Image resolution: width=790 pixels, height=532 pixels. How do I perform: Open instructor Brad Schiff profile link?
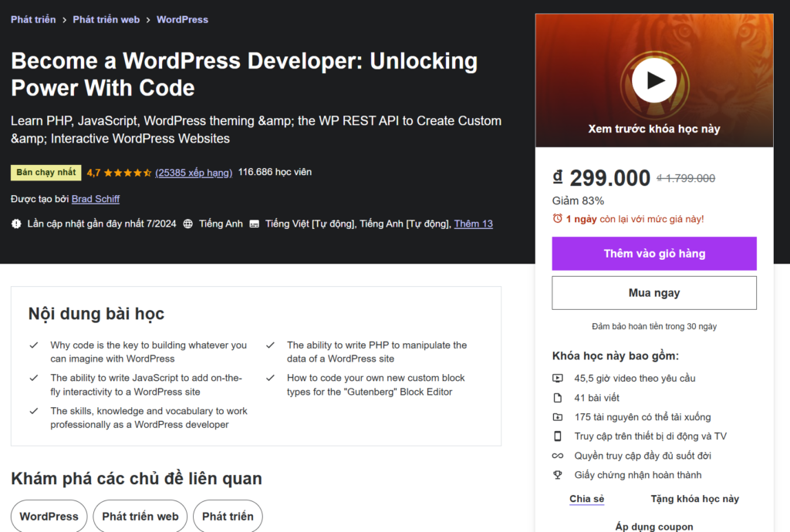click(x=96, y=199)
